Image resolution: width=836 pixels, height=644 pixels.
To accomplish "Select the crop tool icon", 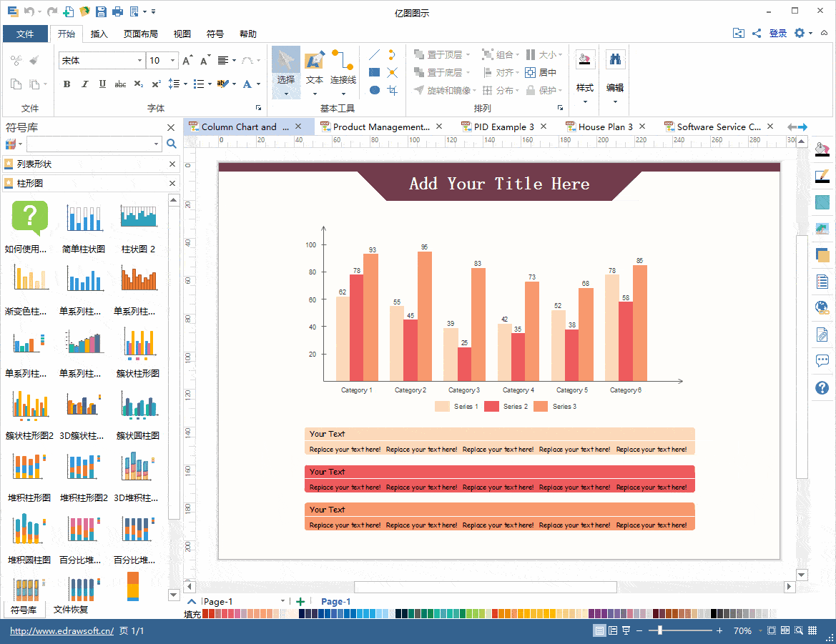I will tap(392, 90).
